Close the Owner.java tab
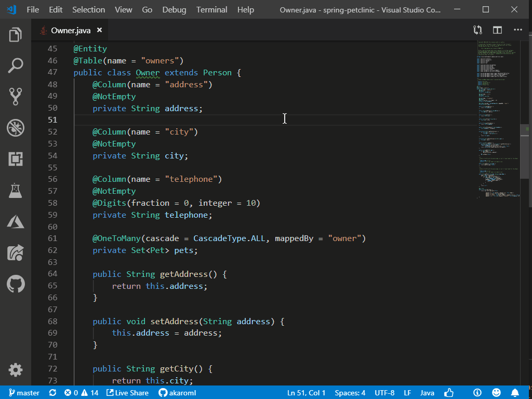This screenshot has height=399, width=532. click(x=99, y=30)
